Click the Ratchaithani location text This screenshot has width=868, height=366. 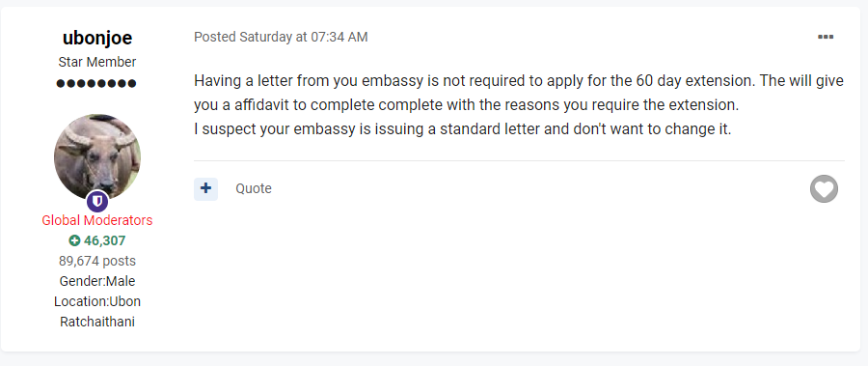coord(97,322)
